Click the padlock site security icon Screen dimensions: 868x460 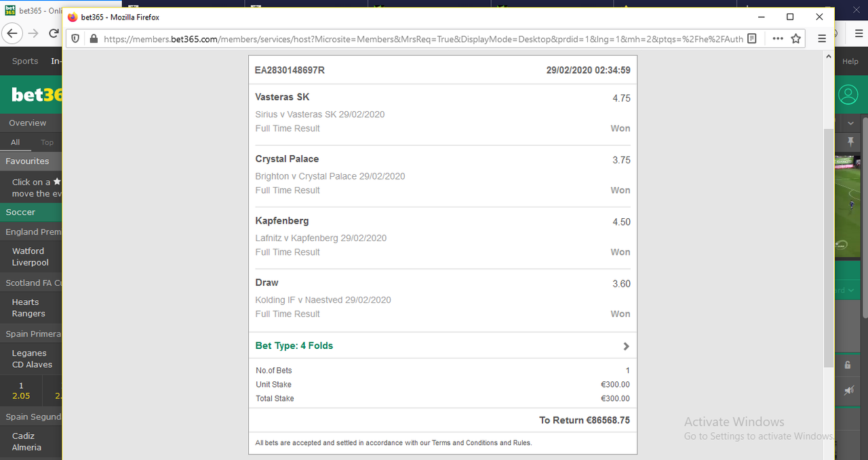[x=94, y=39]
